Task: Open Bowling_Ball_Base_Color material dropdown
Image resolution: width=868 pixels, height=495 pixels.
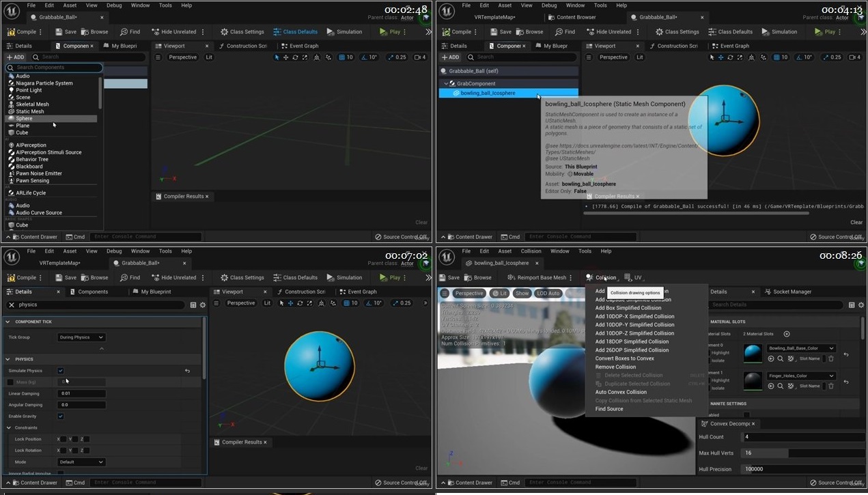Action: point(801,348)
